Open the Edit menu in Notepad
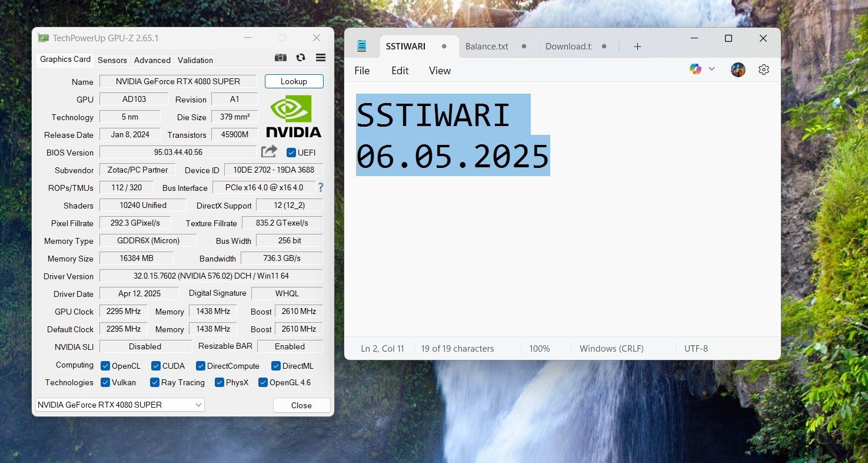Image resolution: width=868 pixels, height=463 pixels. pyautogui.click(x=400, y=71)
